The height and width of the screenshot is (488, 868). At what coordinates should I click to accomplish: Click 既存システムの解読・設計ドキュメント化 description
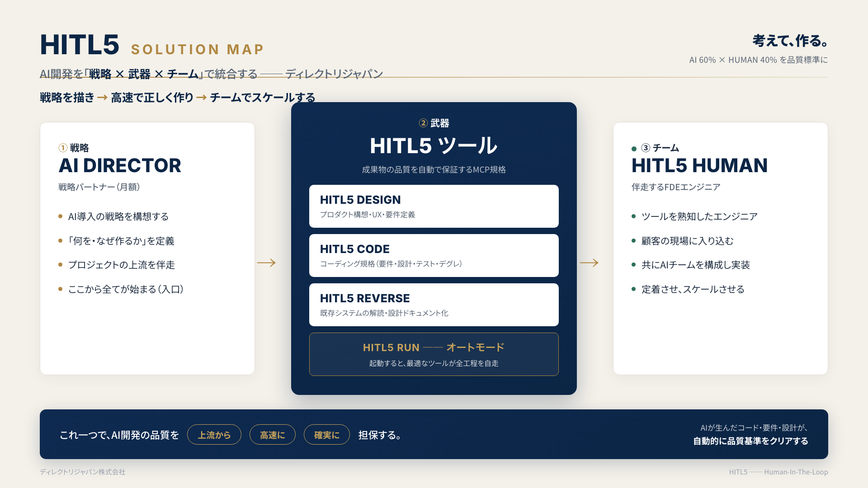(384, 313)
